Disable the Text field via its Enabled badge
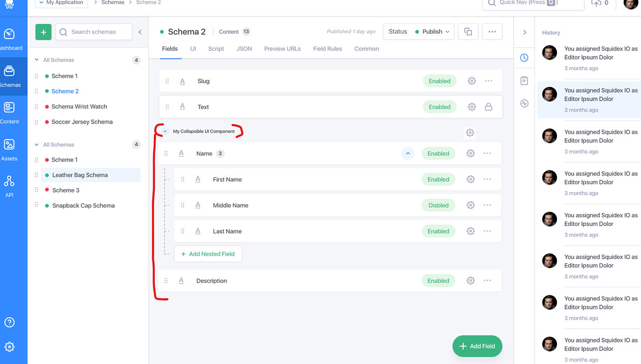The width and height of the screenshot is (641, 364). tap(439, 106)
